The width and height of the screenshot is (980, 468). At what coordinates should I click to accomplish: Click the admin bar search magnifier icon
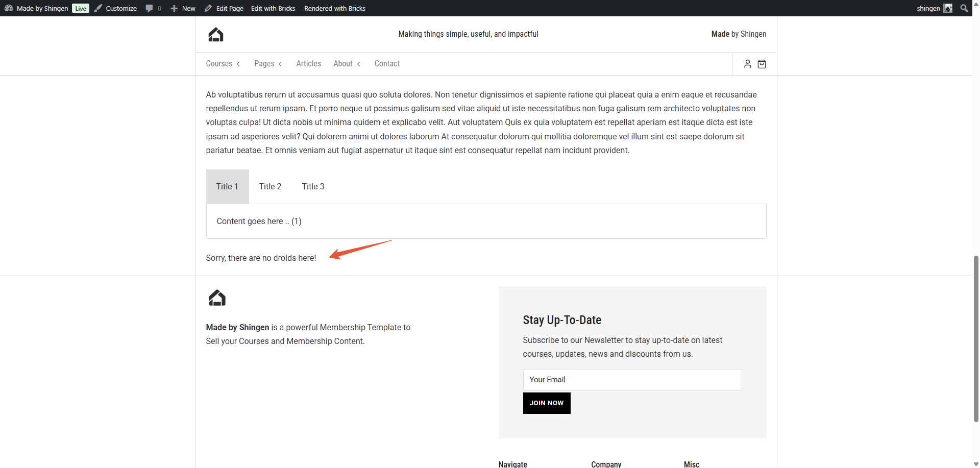(964, 8)
